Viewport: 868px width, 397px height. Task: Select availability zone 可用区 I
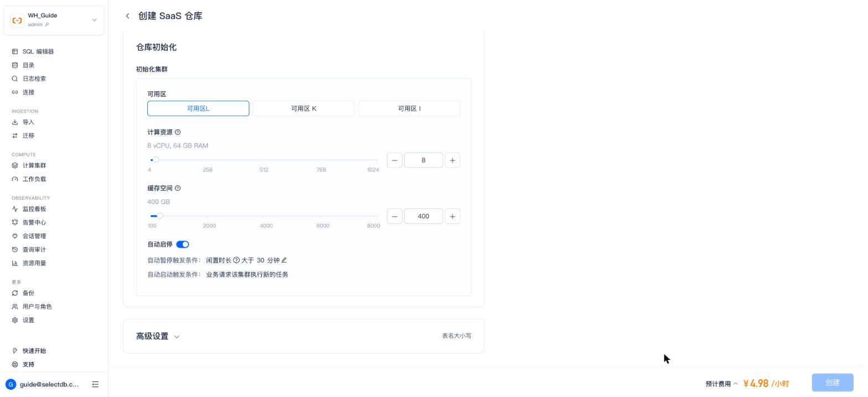pos(409,108)
